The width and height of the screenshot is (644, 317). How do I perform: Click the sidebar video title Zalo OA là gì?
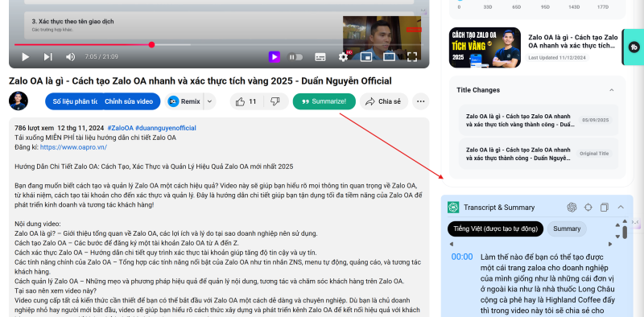pyautogui.click(x=572, y=42)
